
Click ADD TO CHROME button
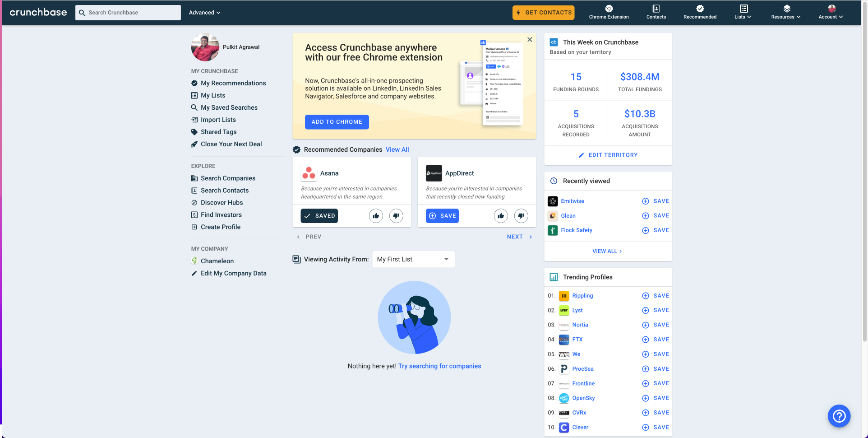click(x=337, y=122)
